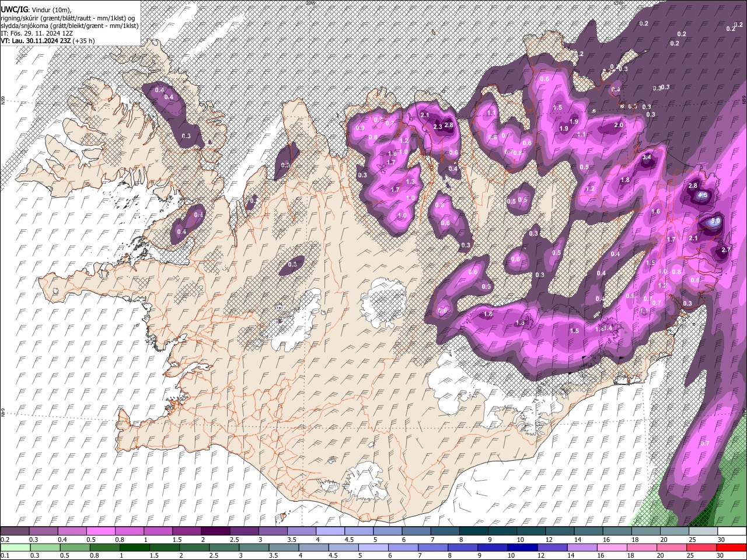Click the 2.0 value in the northeast
747x560 pixels.
pos(619,125)
